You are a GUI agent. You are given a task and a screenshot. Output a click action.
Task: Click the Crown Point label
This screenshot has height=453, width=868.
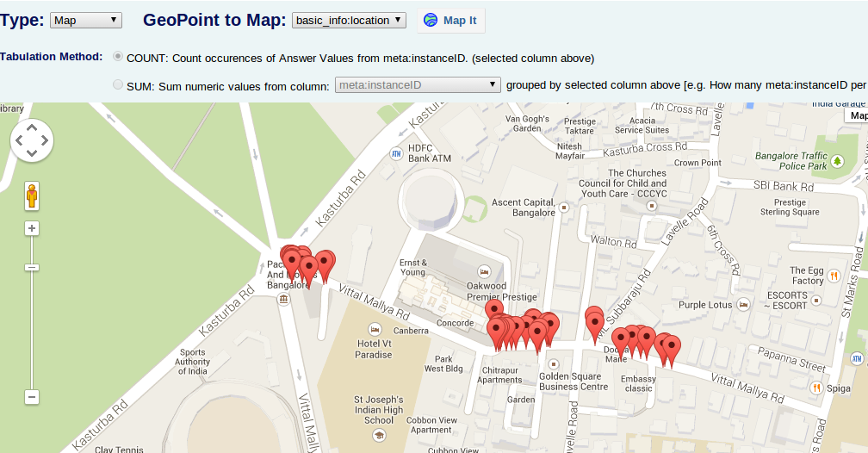[697, 163]
